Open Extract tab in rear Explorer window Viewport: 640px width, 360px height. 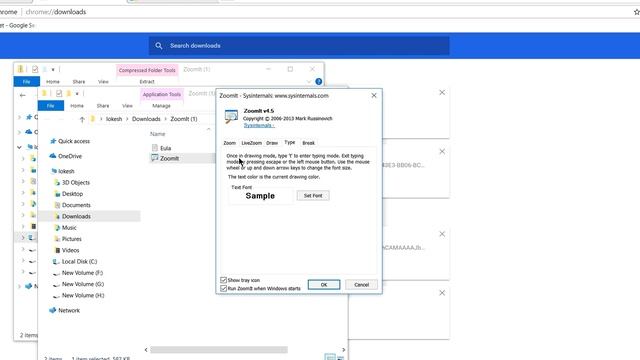click(147, 82)
